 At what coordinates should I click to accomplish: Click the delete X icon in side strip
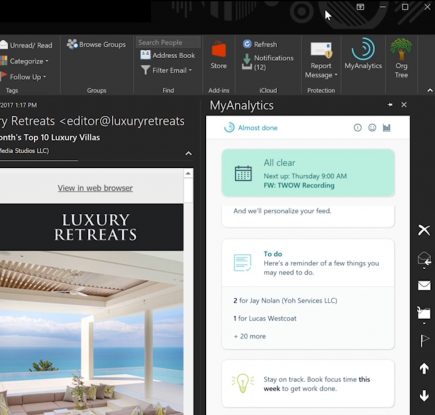tap(424, 230)
